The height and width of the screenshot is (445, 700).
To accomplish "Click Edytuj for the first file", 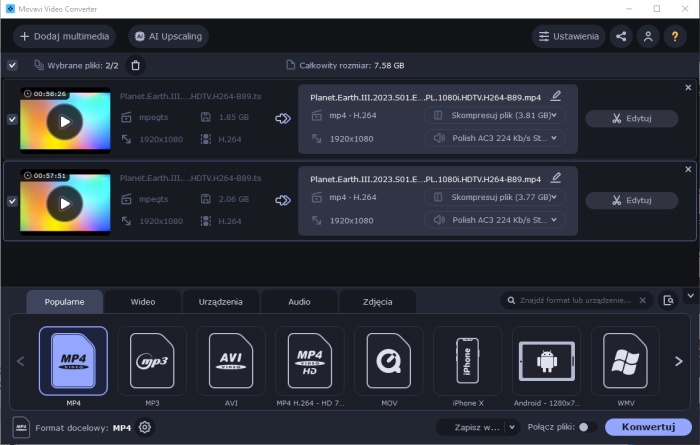I will pos(632,118).
